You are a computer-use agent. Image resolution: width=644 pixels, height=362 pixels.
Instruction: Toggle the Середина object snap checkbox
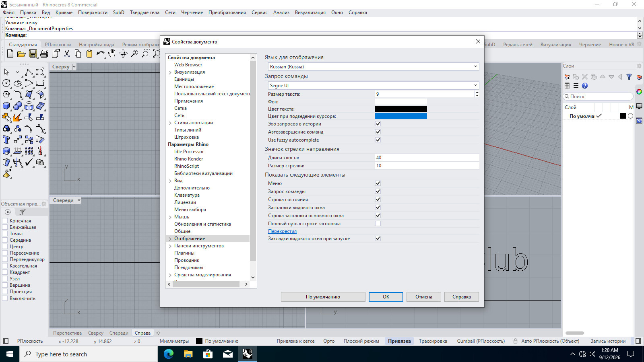click(5, 240)
